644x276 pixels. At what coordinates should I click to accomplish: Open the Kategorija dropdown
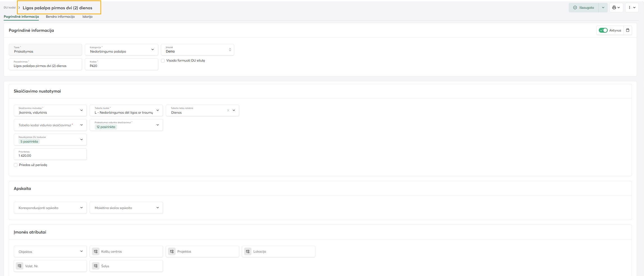(121, 50)
